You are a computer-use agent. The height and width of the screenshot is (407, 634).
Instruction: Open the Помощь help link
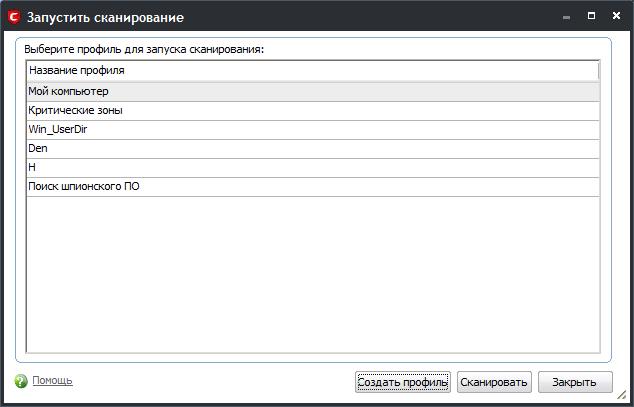click(52, 381)
